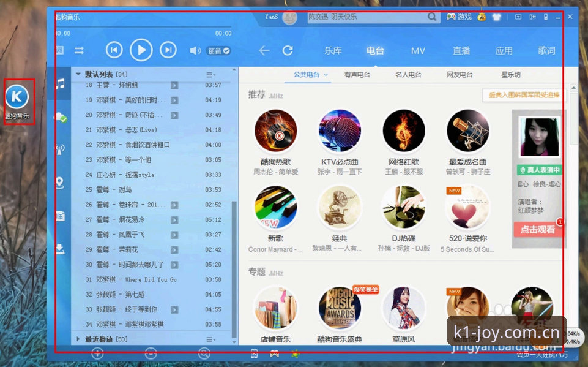This screenshot has width=588, height=367.
Task: Open the main menu dropdown icon in title bar
Action: tap(518, 17)
